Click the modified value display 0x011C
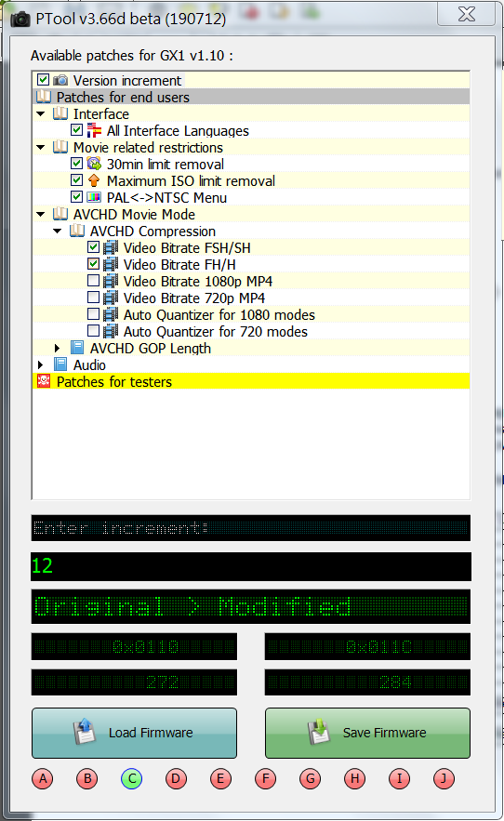This screenshot has width=504, height=821. (x=368, y=646)
